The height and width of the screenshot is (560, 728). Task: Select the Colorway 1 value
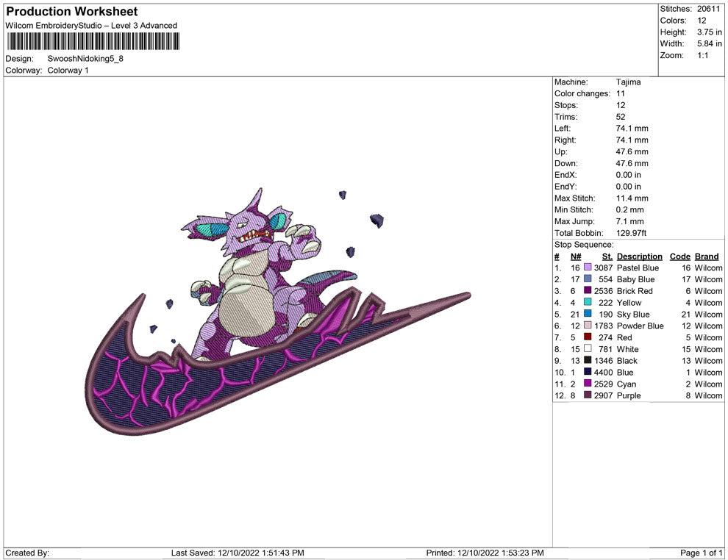point(68,71)
